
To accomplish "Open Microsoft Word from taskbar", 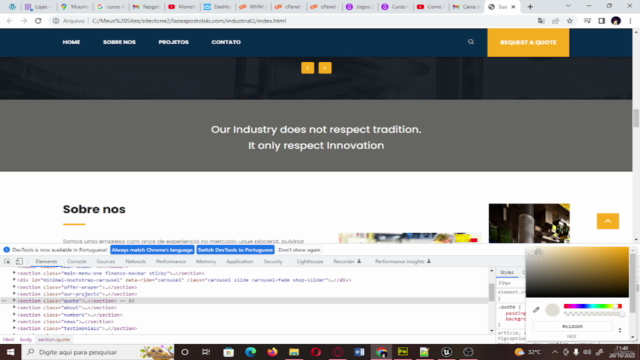I will point(359,352).
